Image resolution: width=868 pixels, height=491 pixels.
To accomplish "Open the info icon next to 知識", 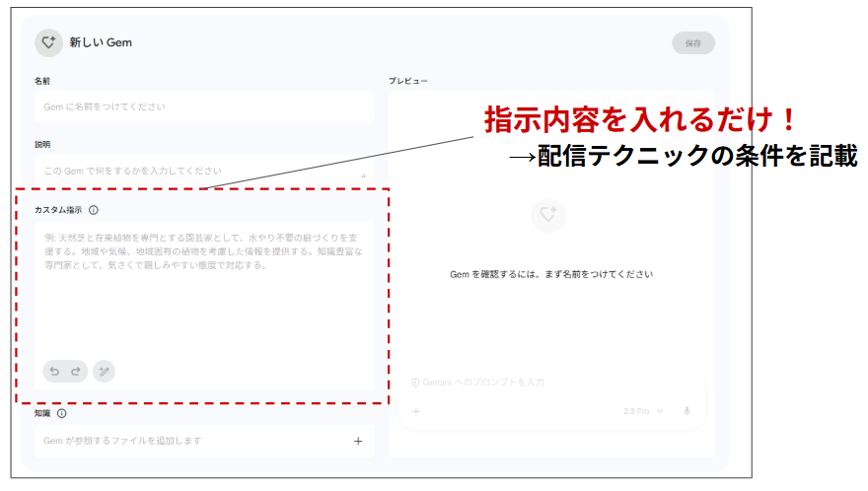I will (x=62, y=413).
